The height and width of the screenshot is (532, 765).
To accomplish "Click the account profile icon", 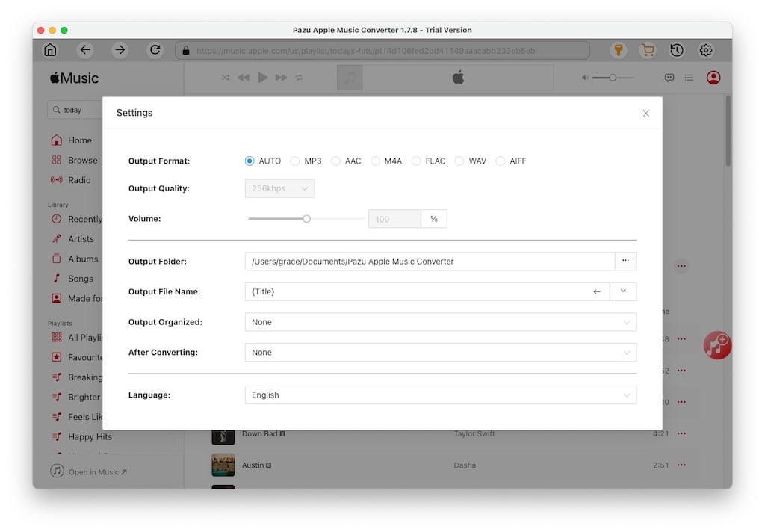I will (713, 78).
